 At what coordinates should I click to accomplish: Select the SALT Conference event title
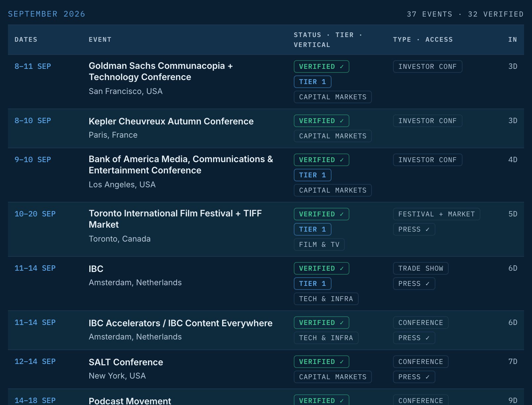[126, 362]
